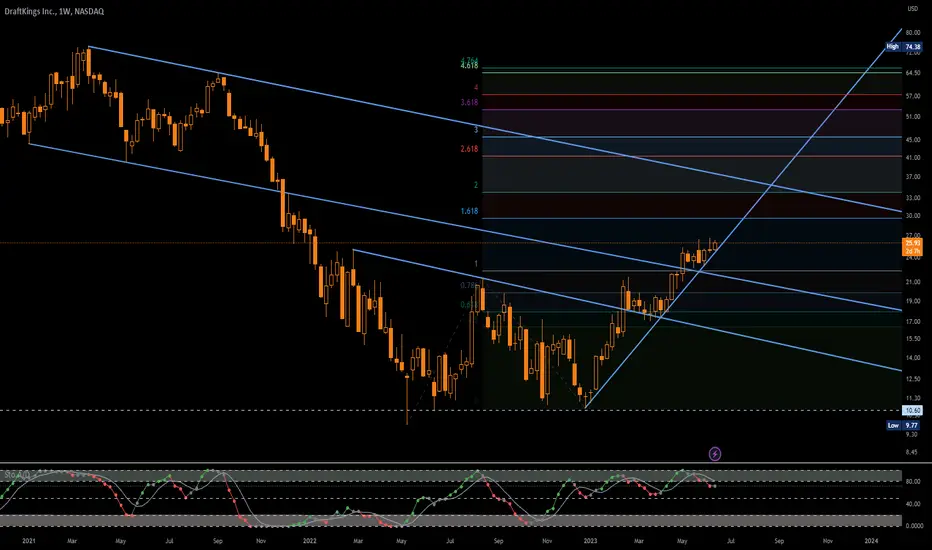Click the 40.00 stochastic axis value

912,504
